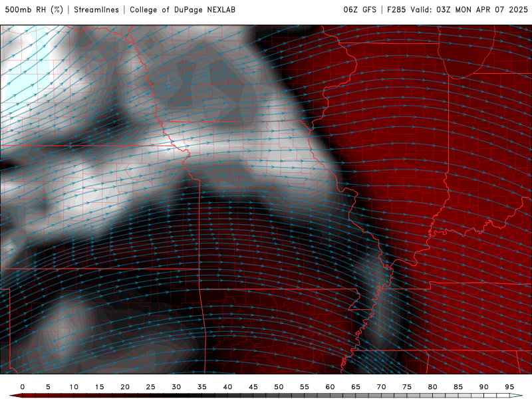
Task: Click the "Streamlines" header label
Action: [96, 9]
